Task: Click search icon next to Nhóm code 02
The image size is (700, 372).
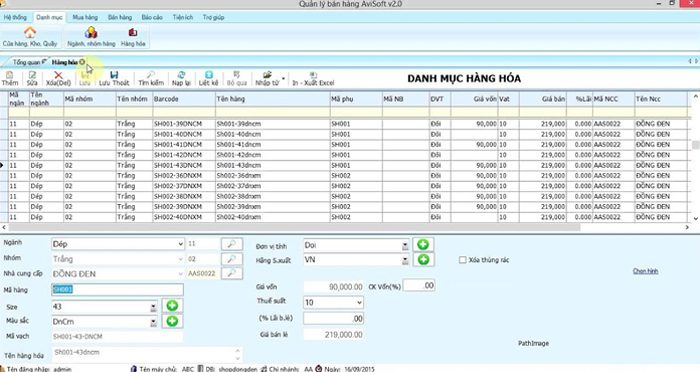Action: point(232,259)
